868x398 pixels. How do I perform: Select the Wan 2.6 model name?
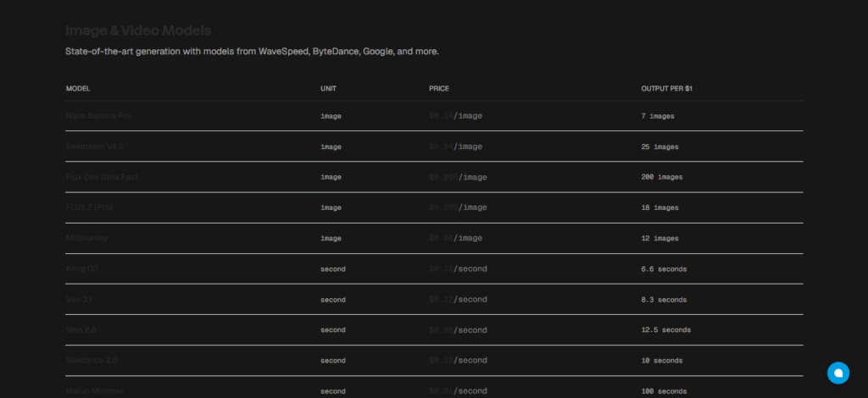[x=82, y=329]
